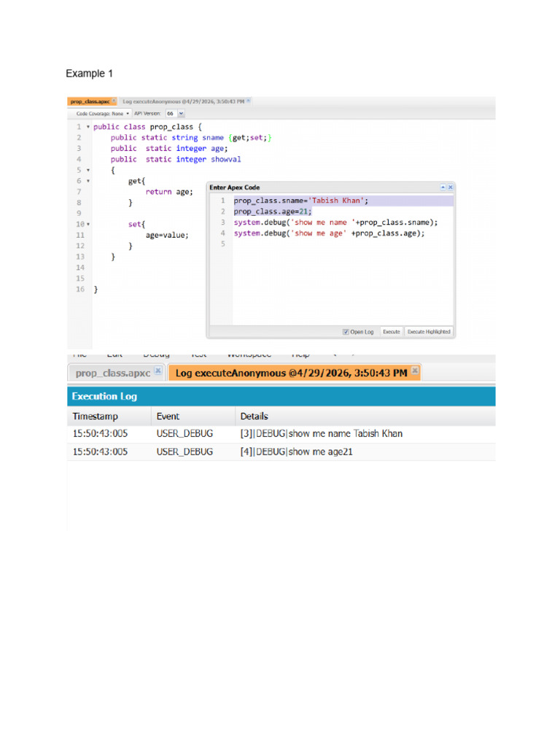Click 'public static integer showval' code line

(176, 160)
